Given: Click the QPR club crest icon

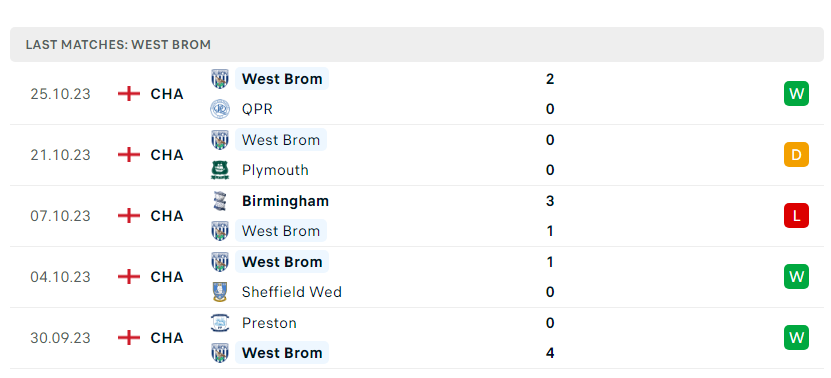Looking at the screenshot, I should [x=219, y=109].
